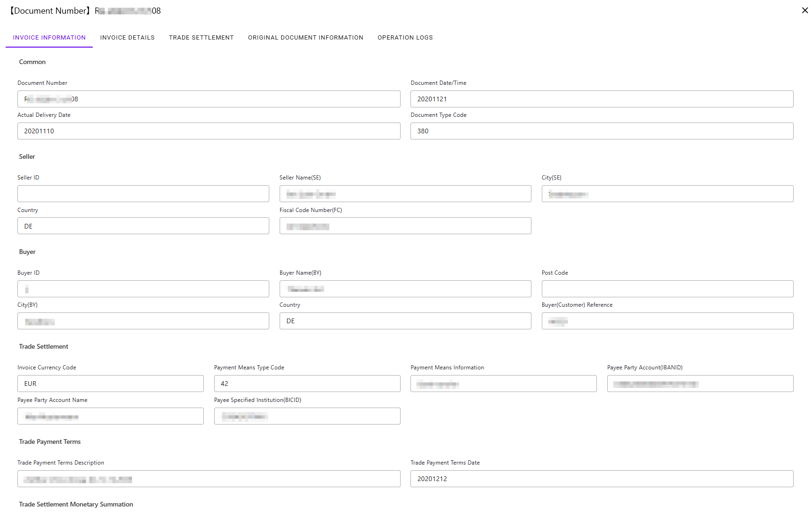This screenshot has height=515, width=812.
Task: Close the document dialog with X icon
Action: [804, 10]
